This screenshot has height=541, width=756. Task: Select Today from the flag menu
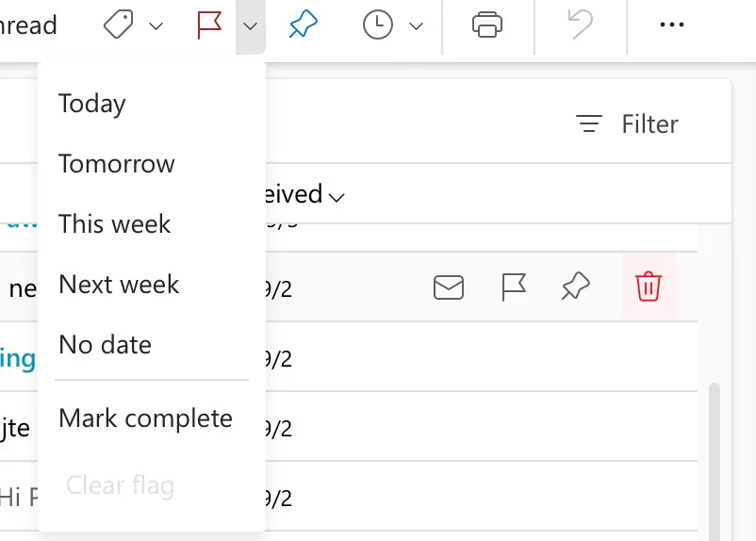point(92,104)
